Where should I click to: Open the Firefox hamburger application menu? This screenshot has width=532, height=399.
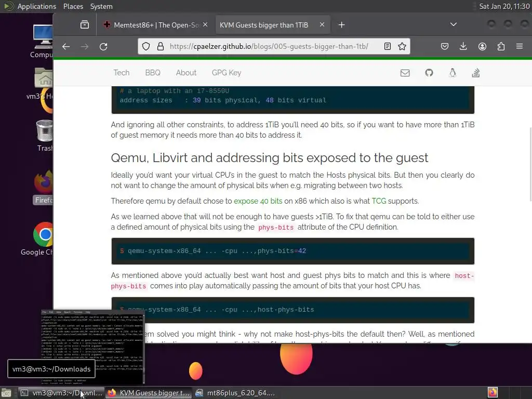click(520, 46)
